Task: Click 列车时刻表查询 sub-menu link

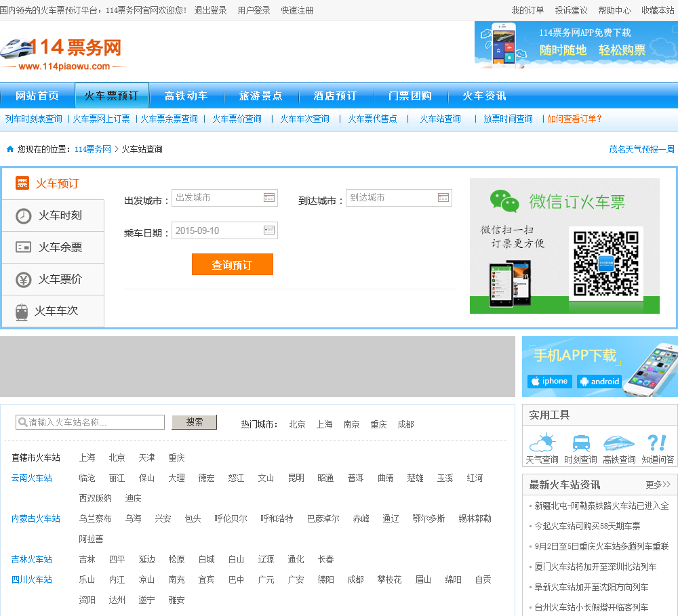Action: pyautogui.click(x=34, y=119)
